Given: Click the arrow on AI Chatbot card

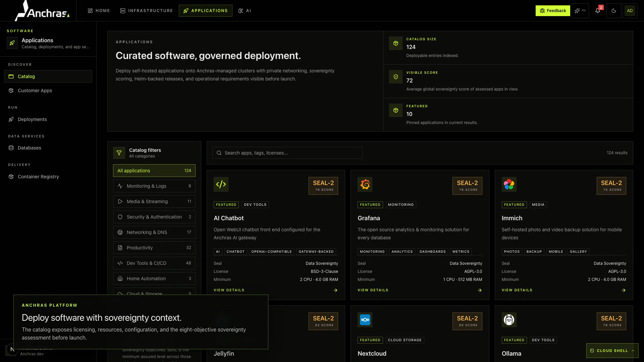Looking at the screenshot, I should pyautogui.click(x=335, y=290).
